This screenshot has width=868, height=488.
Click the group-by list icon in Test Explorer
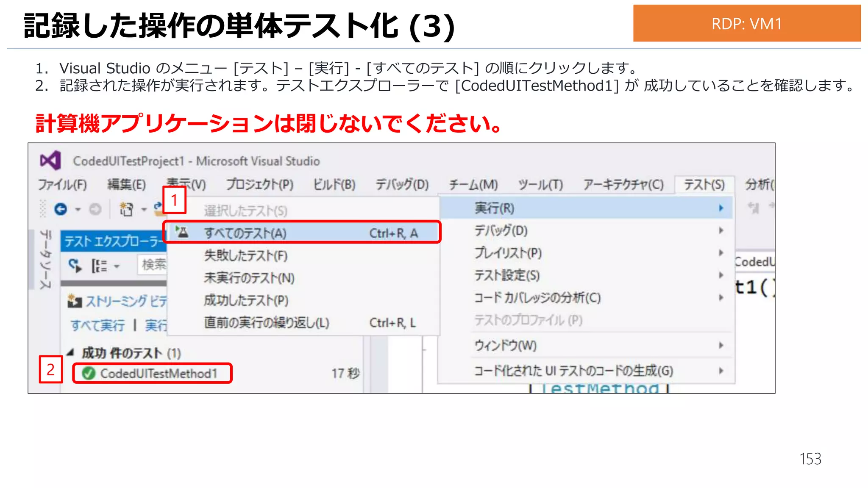tap(99, 266)
